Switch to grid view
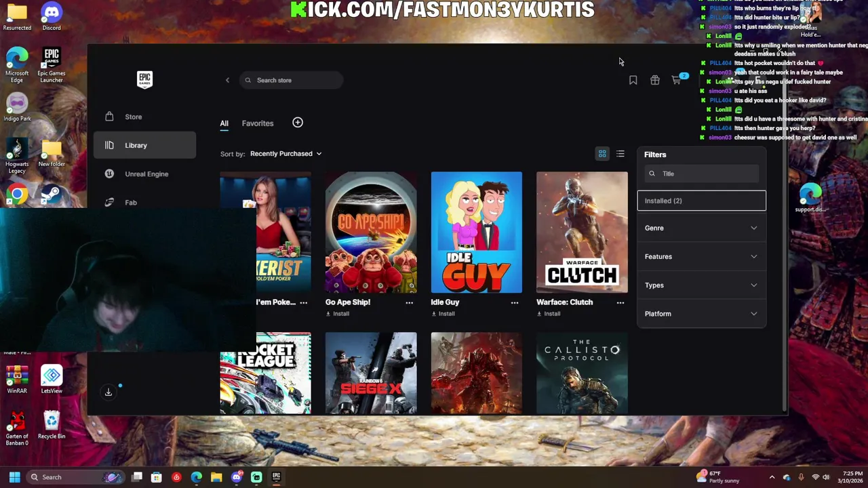The width and height of the screenshot is (868, 488). coord(602,154)
